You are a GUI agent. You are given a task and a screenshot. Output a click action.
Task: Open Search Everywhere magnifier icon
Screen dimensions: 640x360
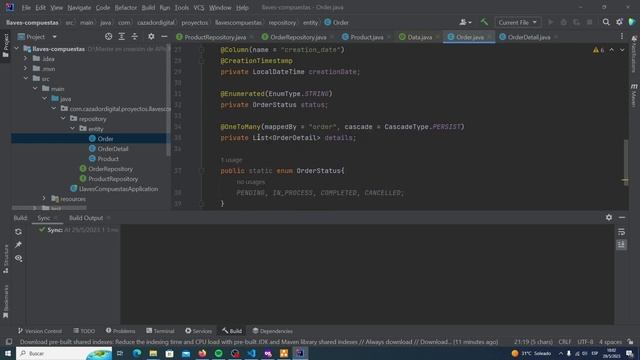(x=606, y=22)
